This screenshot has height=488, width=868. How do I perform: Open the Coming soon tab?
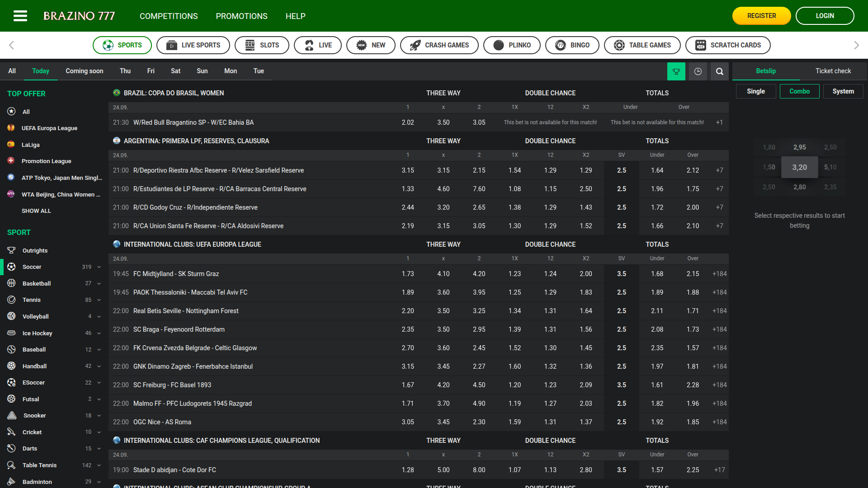[x=84, y=71]
